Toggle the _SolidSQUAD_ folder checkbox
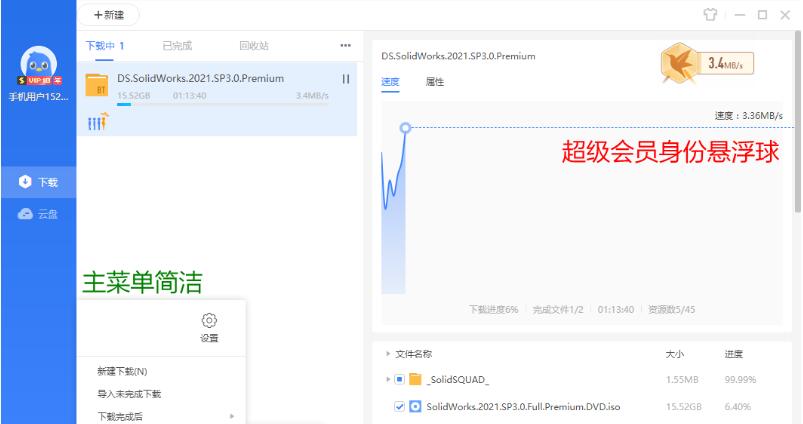 click(x=399, y=379)
